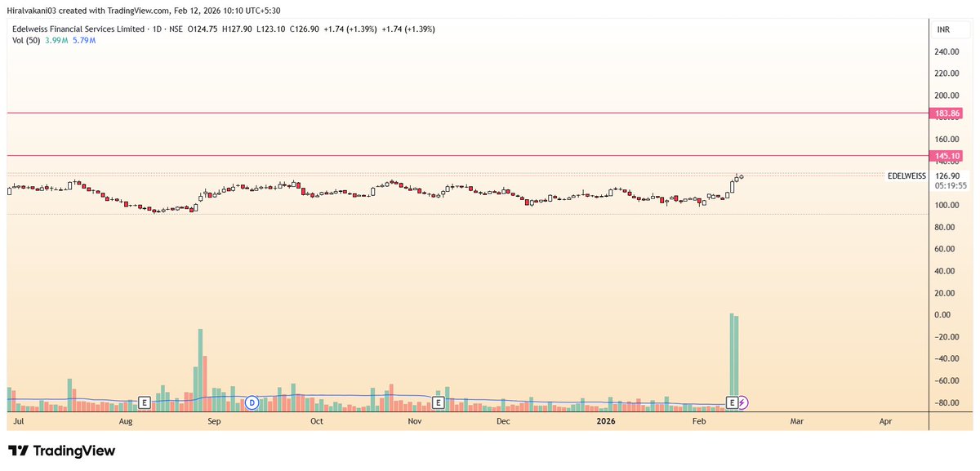Click the dividend D marker in September

[252, 402]
